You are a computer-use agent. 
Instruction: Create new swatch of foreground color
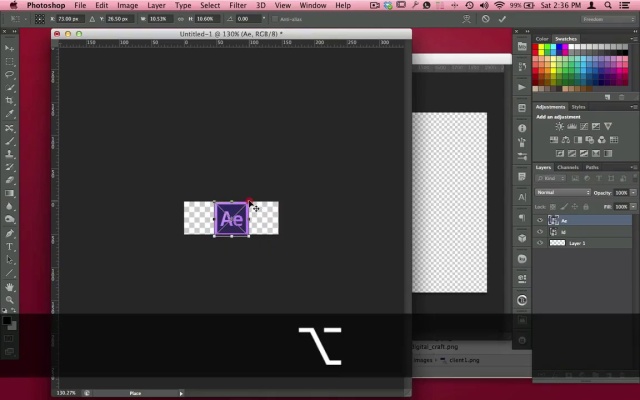coord(607,97)
